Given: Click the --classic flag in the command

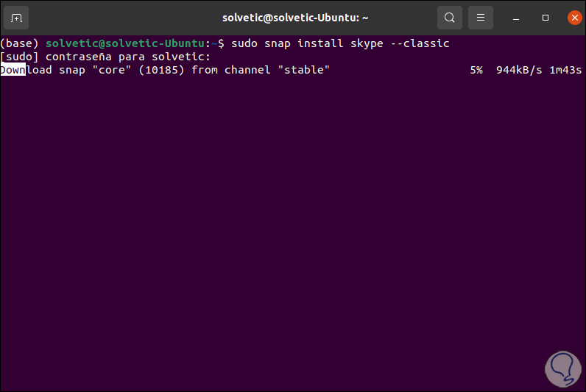Looking at the screenshot, I should [x=420, y=43].
